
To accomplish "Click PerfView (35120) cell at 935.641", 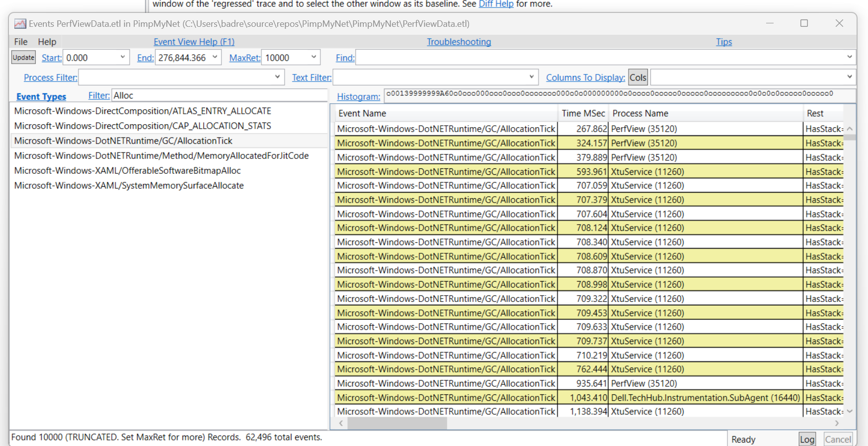I will pos(706,383).
